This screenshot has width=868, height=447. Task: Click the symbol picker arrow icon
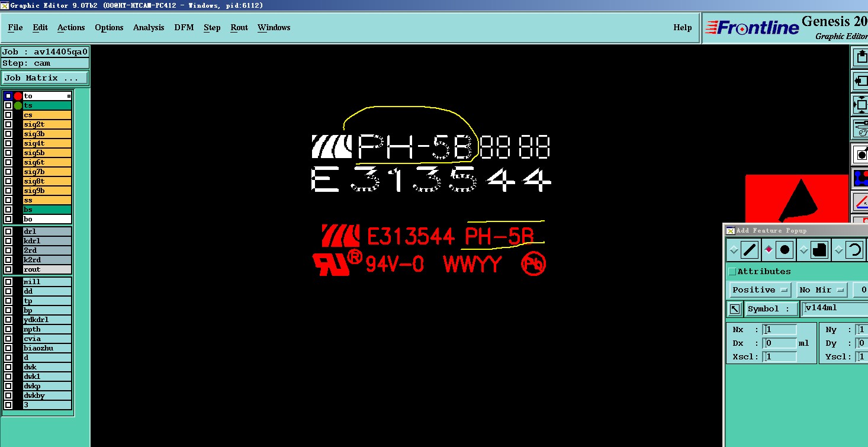[734, 309]
